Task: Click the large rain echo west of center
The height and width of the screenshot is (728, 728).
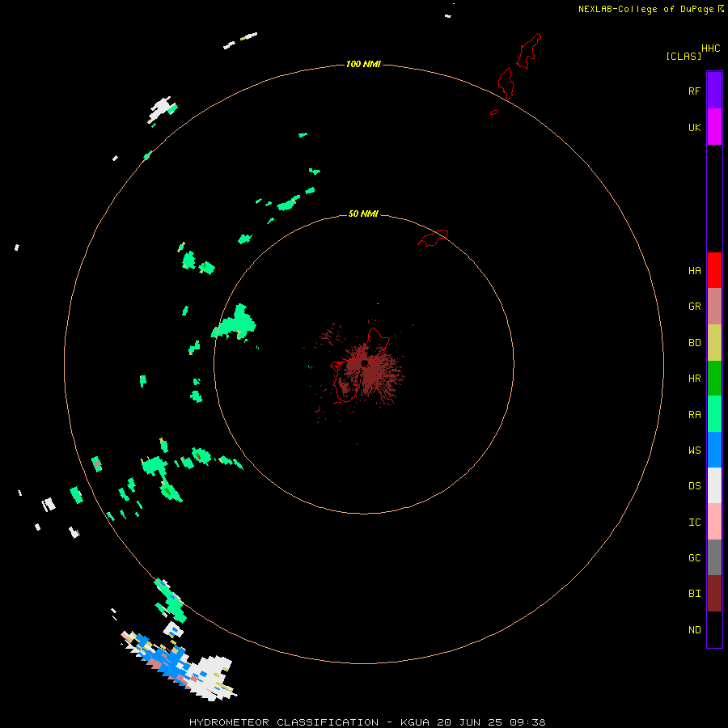Action: click(235, 324)
